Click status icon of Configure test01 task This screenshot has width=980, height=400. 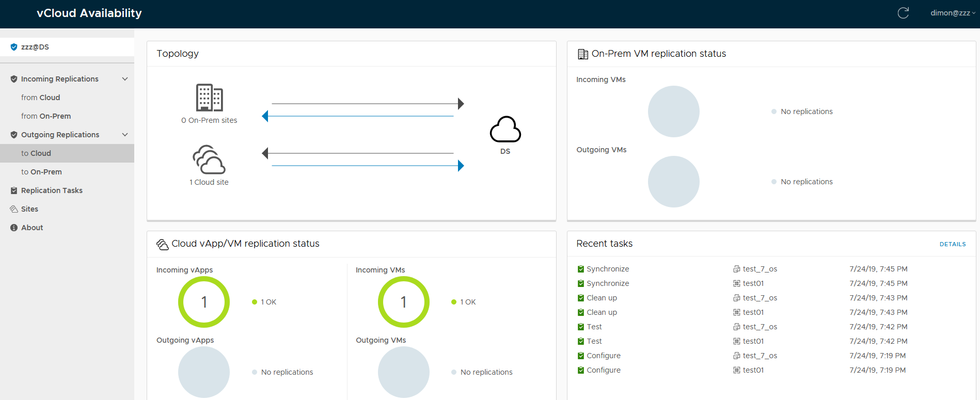point(581,370)
